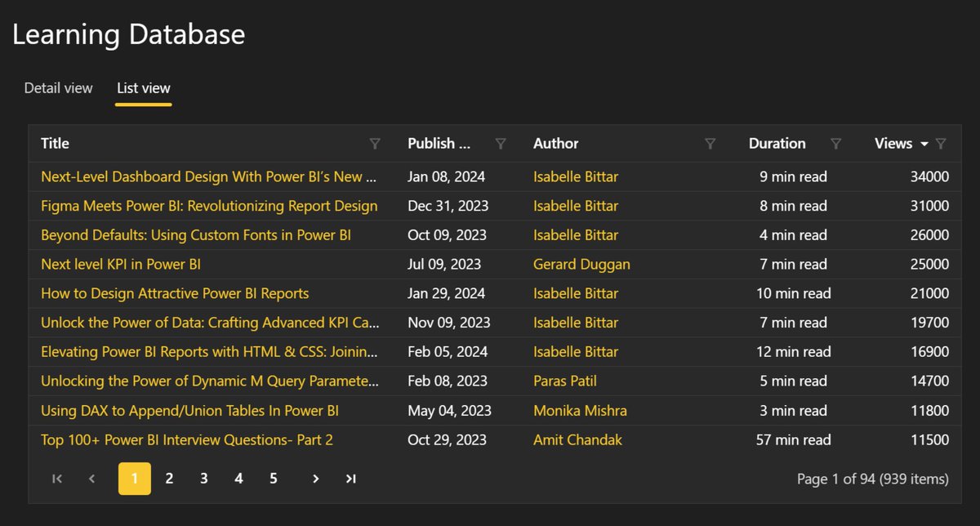Image resolution: width=980 pixels, height=526 pixels.
Task: Select the 25000 views cell
Action: click(929, 265)
